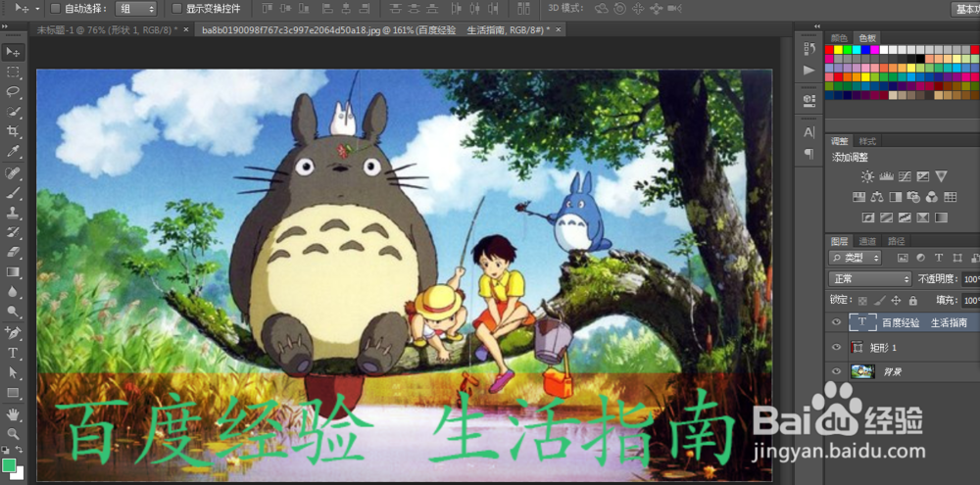This screenshot has width=980, height=485.
Task: Select the Blur tool
Action: pos(13,291)
